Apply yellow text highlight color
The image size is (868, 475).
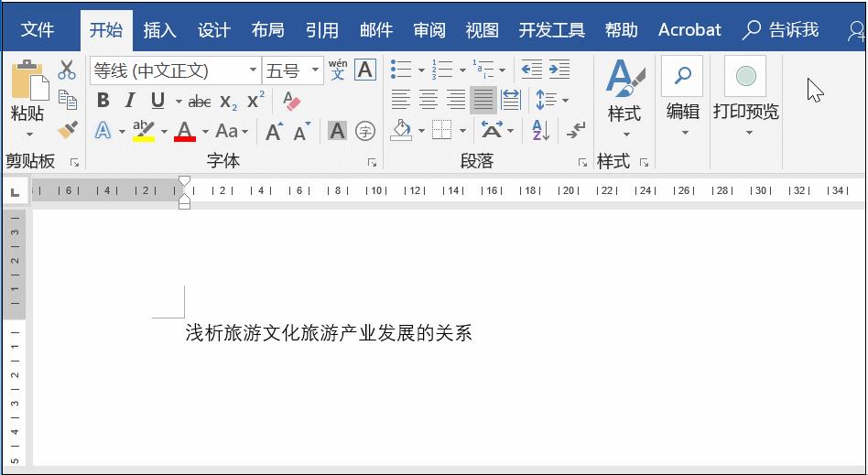click(x=144, y=131)
